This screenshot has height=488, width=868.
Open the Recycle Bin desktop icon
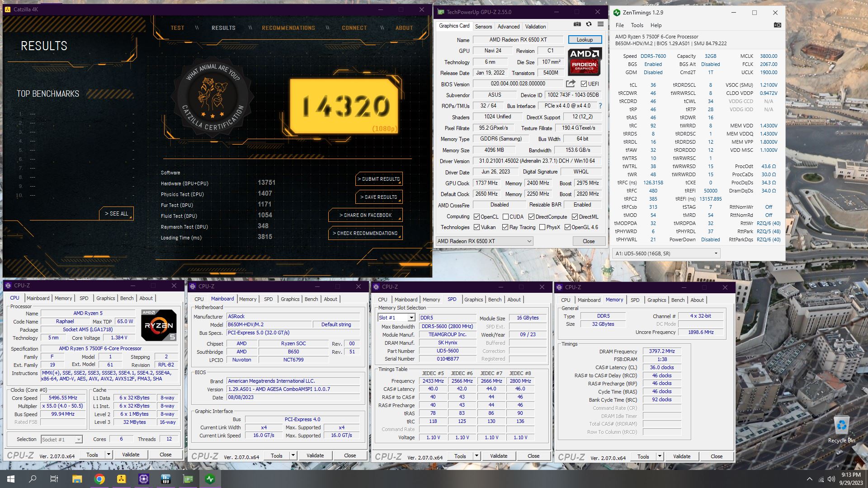coord(841,430)
